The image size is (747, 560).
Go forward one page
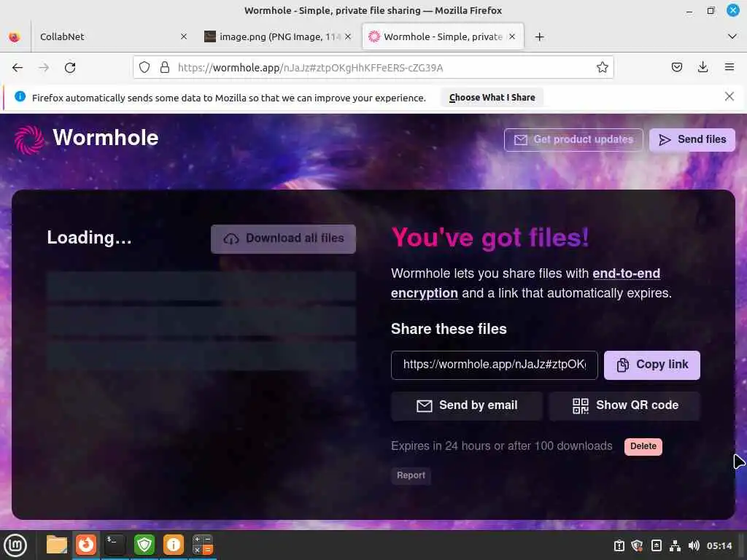point(44,68)
